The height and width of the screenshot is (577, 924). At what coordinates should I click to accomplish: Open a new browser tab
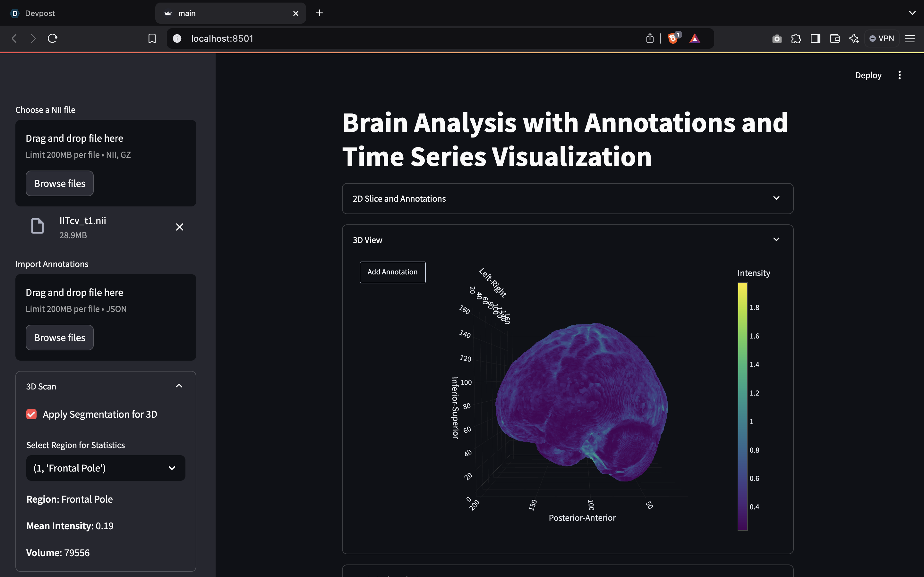point(320,13)
